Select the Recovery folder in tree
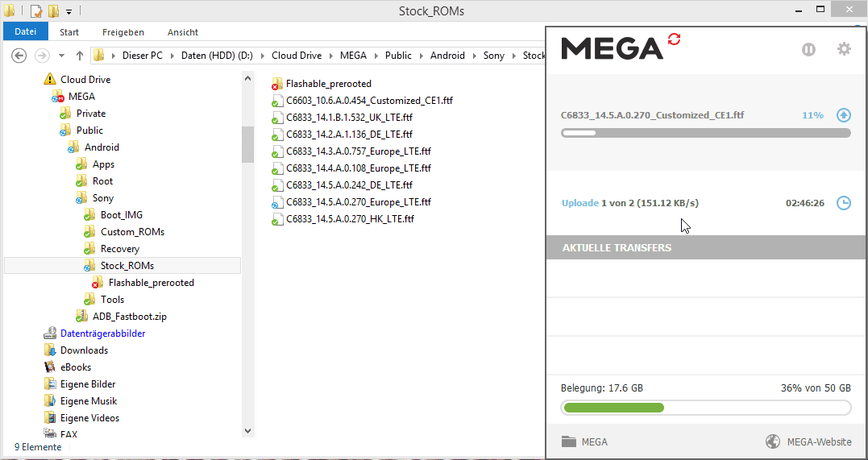The width and height of the screenshot is (868, 460). pyautogui.click(x=119, y=249)
